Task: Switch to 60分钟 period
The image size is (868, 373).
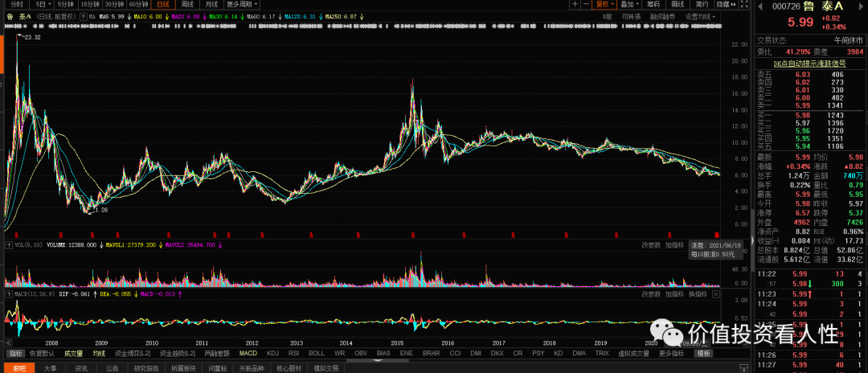Action: click(138, 5)
